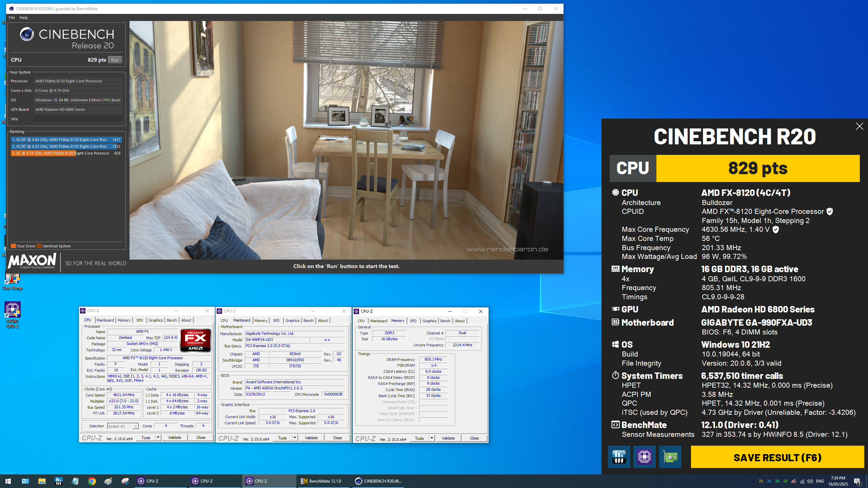
Task: Click the empty Info field in Cinebench
Action: [x=78, y=119]
